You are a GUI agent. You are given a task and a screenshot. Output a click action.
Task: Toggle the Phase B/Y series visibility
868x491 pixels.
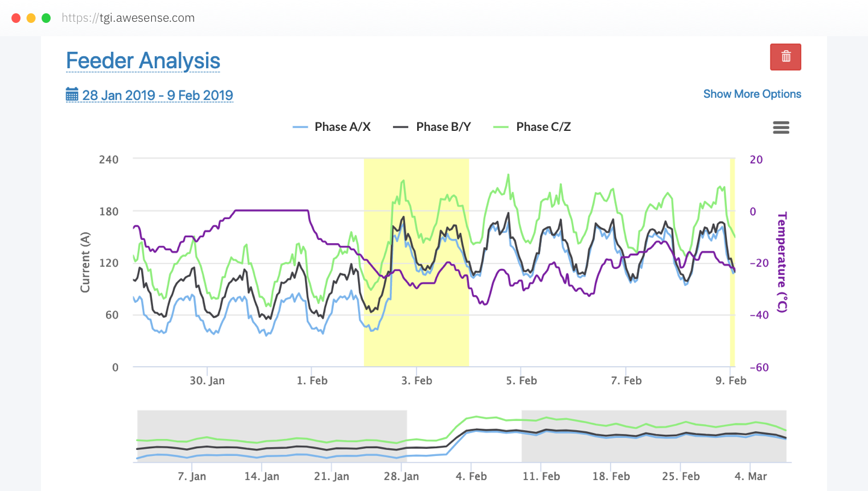(x=443, y=127)
